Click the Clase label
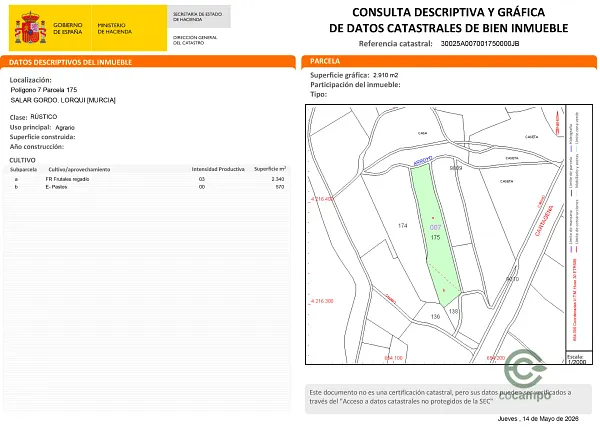 click(x=18, y=117)
